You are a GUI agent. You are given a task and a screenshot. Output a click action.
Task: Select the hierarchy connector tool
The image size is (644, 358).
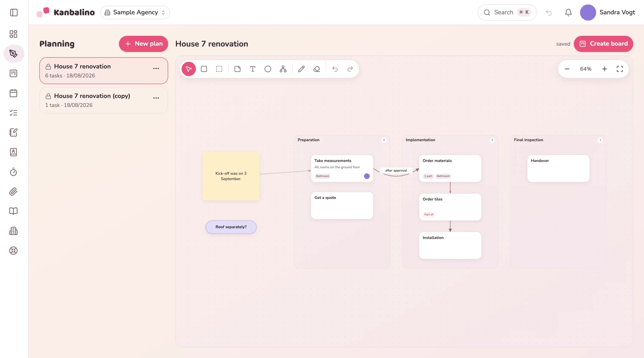click(283, 69)
